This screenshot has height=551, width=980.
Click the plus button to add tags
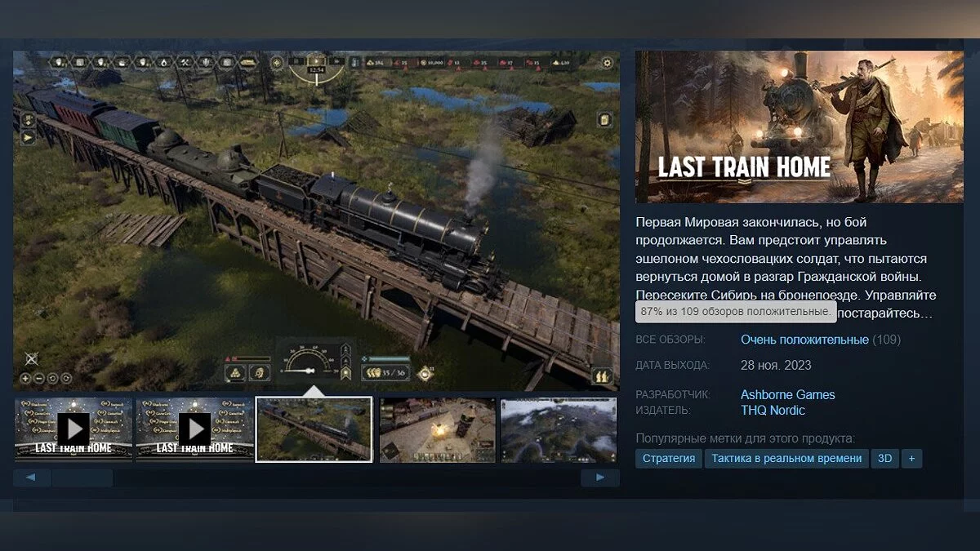[x=911, y=459]
